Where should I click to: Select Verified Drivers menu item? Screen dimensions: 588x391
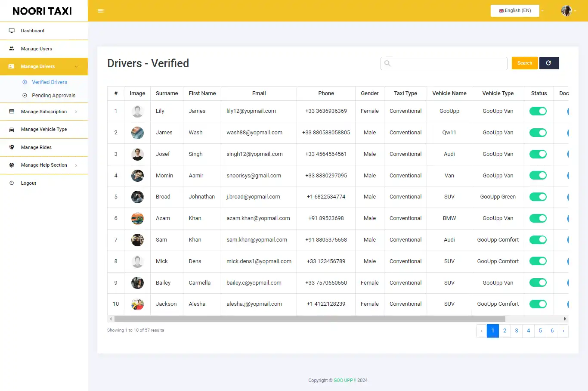pos(50,82)
